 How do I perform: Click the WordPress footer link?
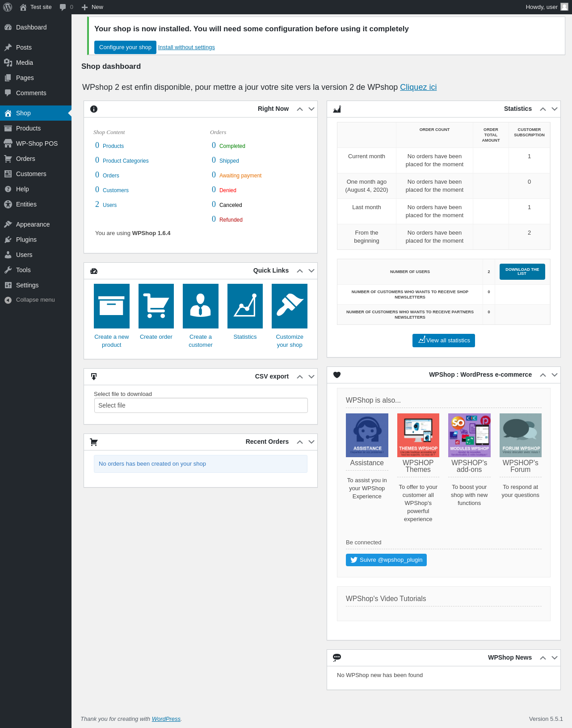point(166,719)
